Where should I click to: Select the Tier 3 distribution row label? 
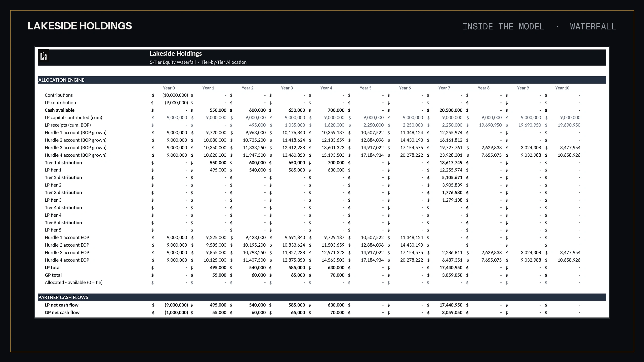click(x=63, y=193)
